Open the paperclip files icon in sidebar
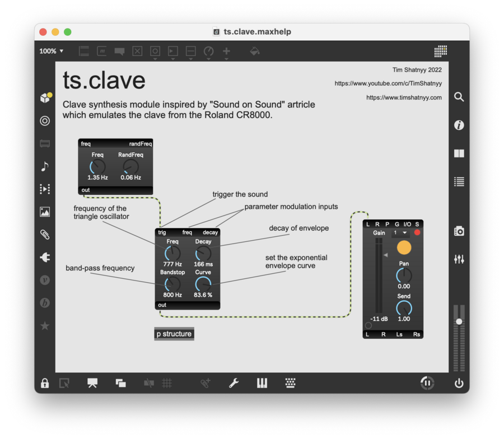 click(45, 235)
